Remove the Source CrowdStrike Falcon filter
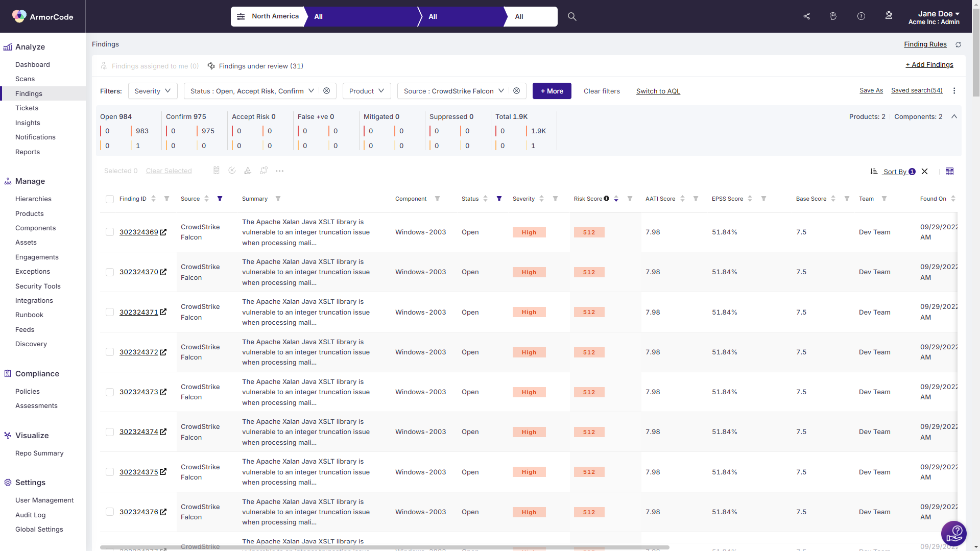Screen dimensions: 980x551 coord(517,91)
